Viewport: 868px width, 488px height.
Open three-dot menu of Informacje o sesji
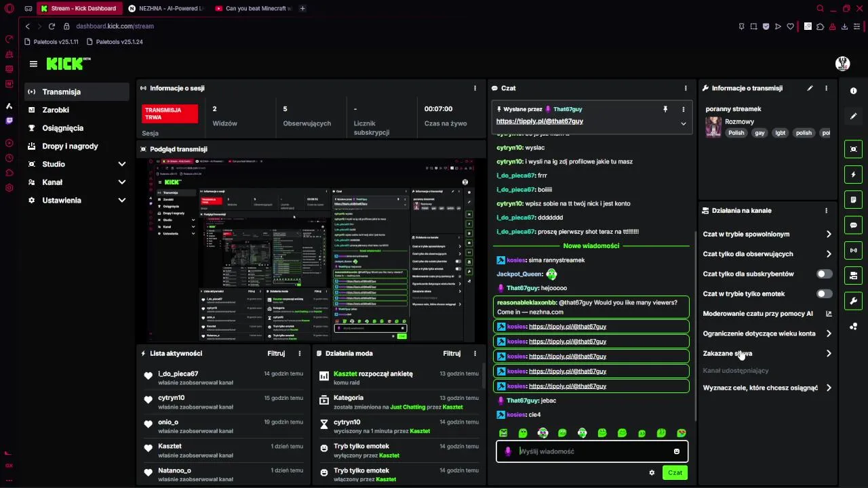(x=475, y=88)
